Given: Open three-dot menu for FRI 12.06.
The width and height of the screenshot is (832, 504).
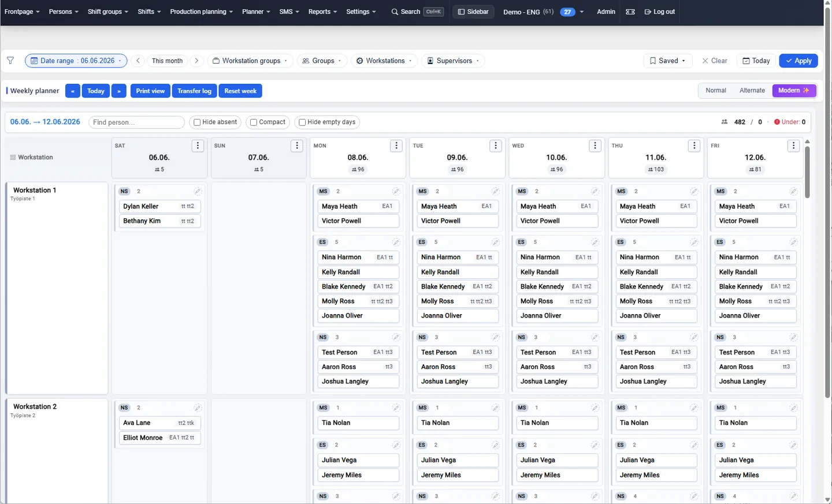Looking at the screenshot, I should [794, 146].
